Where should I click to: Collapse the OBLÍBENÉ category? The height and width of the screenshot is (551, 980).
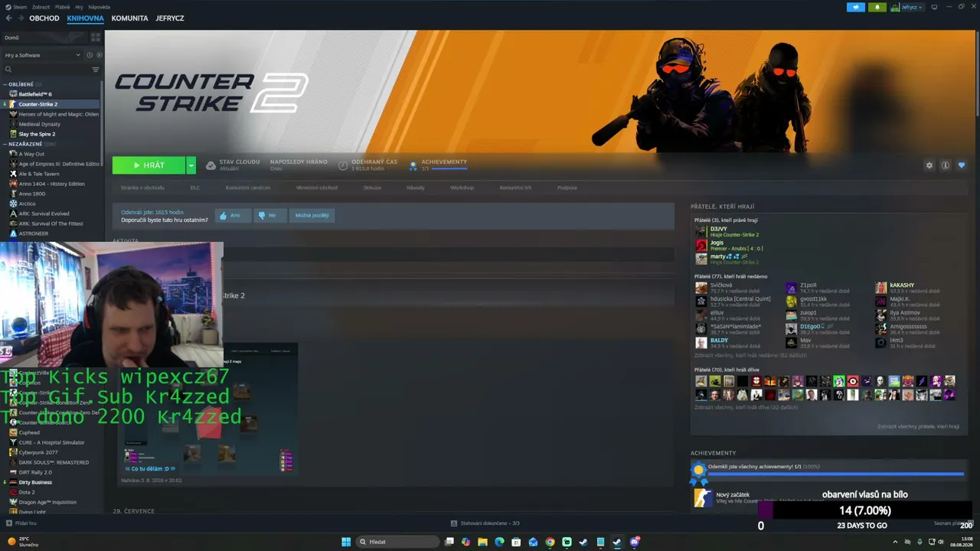5,84
